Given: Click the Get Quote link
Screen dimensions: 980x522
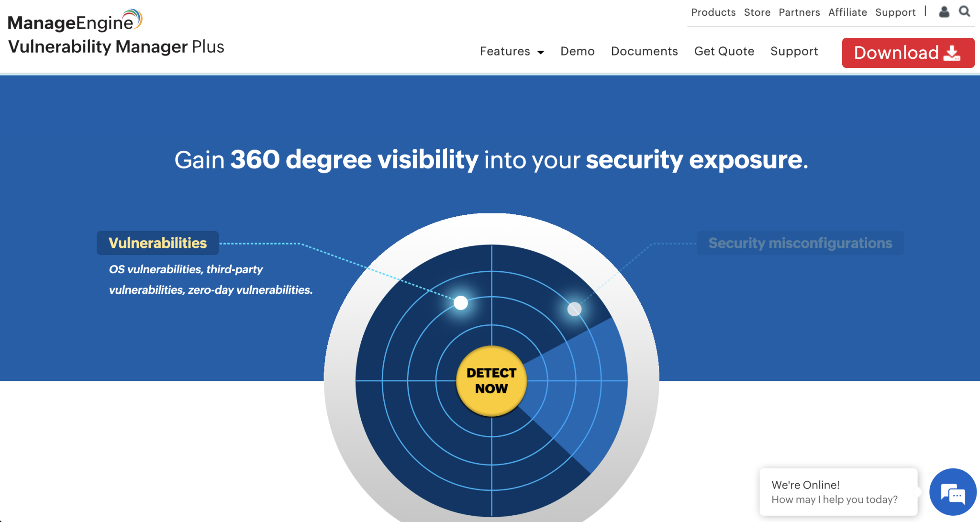Looking at the screenshot, I should coord(724,51).
